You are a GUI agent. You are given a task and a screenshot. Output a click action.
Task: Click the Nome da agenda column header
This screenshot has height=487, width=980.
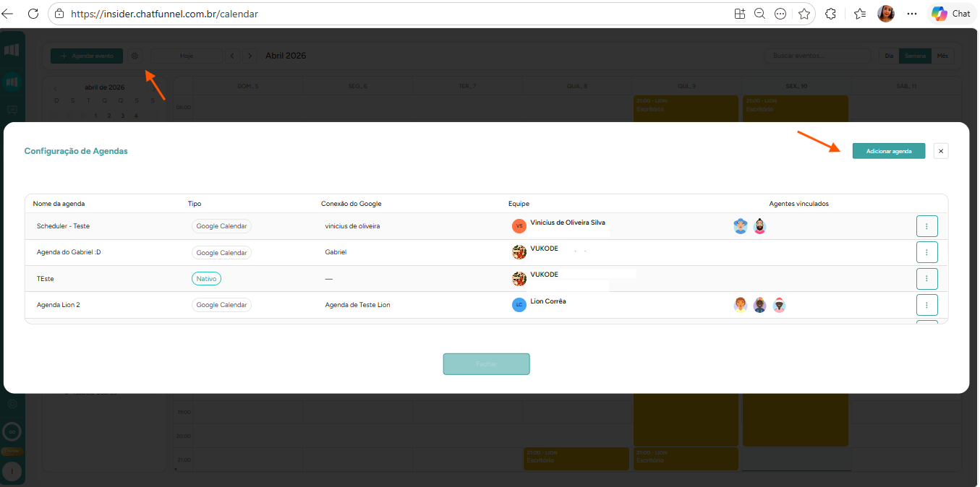point(59,204)
